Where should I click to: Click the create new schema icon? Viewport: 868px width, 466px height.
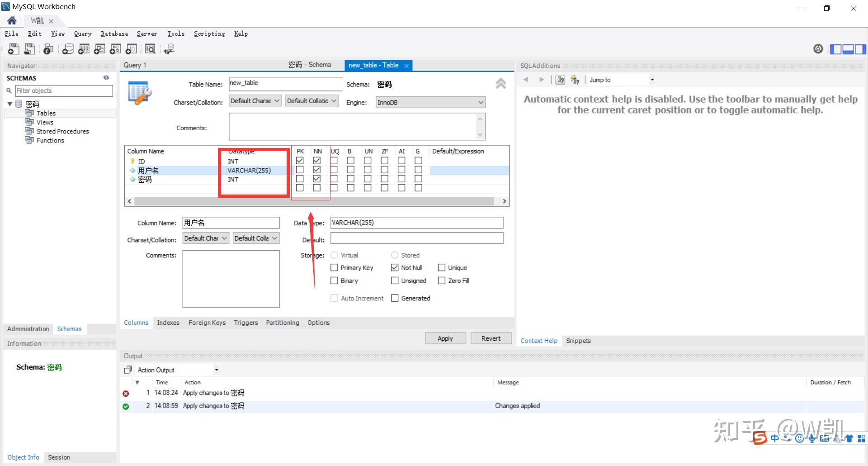tap(68, 49)
